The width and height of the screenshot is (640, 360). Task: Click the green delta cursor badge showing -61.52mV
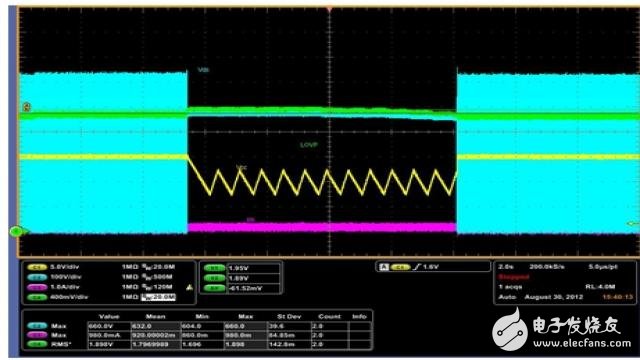click(215, 288)
